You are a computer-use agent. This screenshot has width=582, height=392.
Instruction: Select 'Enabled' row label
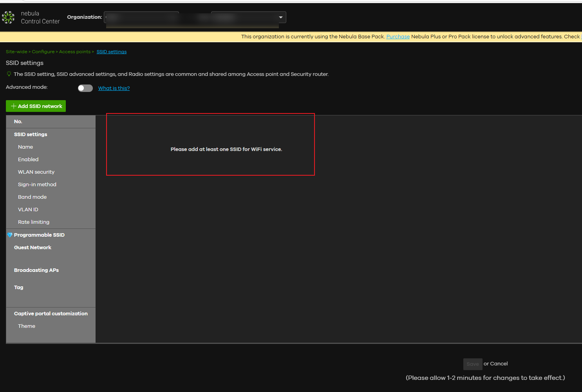[28, 159]
